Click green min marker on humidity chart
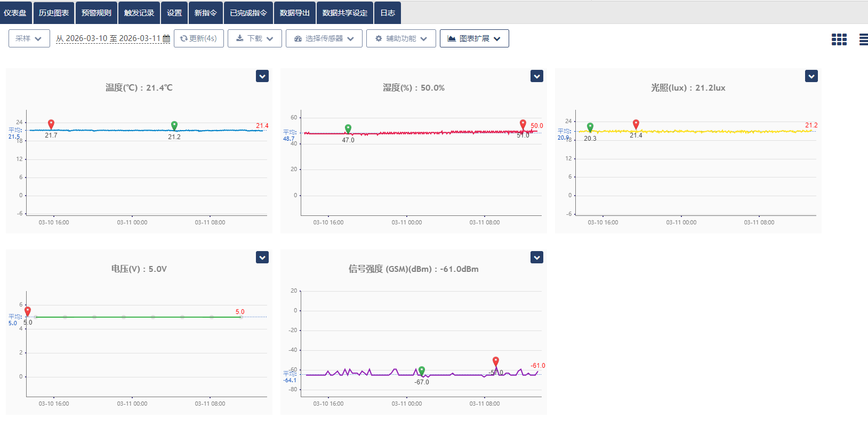Screen dimensions: 868x435 [x=348, y=128]
